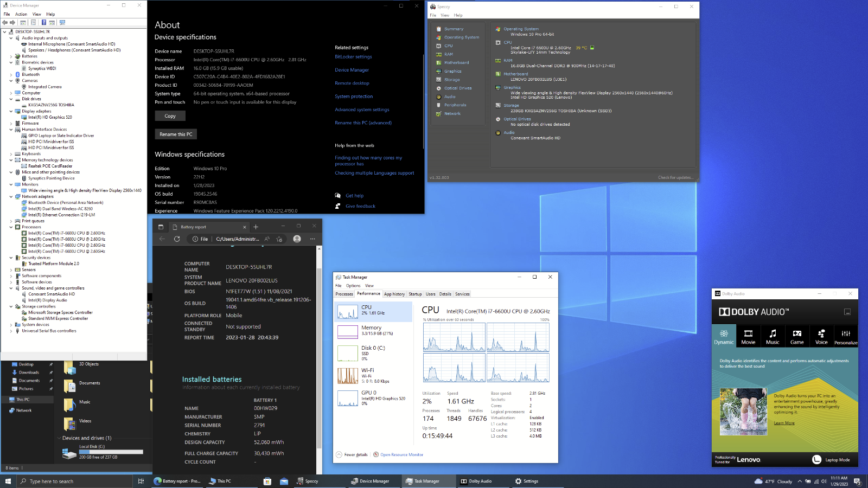The image size is (868, 488).
Task: Click the compact view icon in Dolby Audio header
Action: [847, 312]
